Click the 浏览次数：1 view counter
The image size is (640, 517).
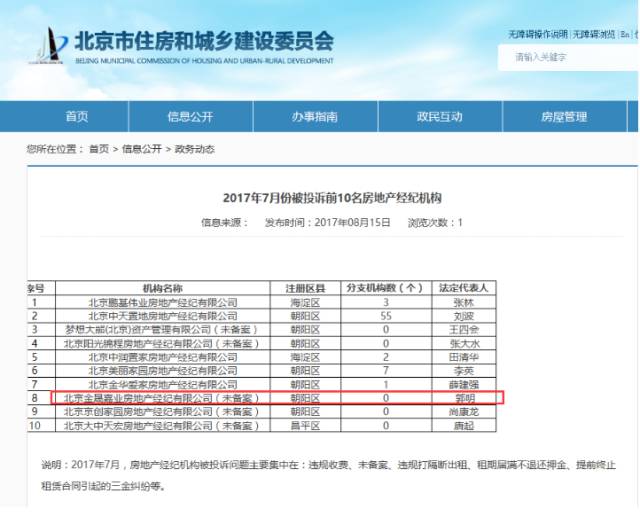(435, 223)
